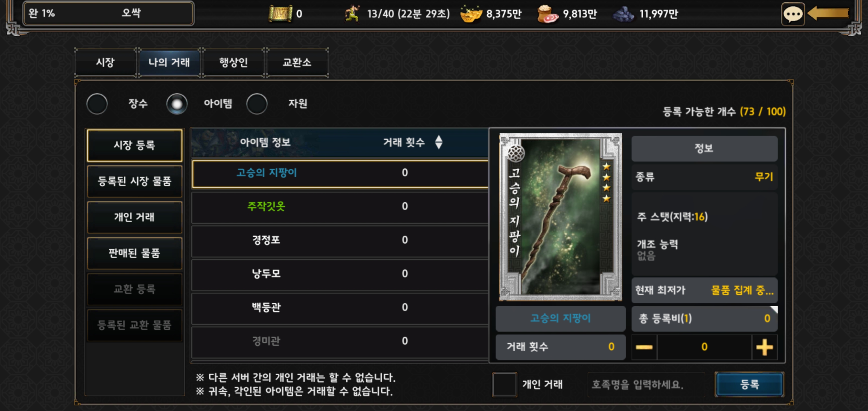Tap the gold ingot currency icon

[471, 14]
